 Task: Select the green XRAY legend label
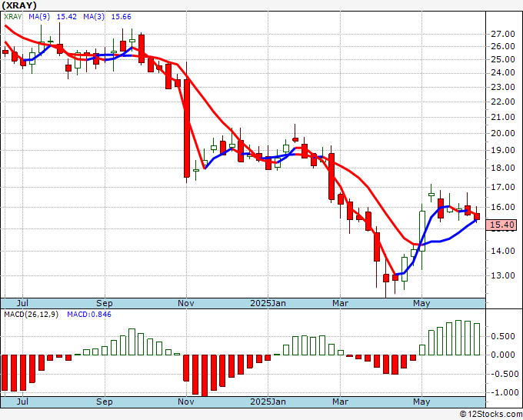13,17
